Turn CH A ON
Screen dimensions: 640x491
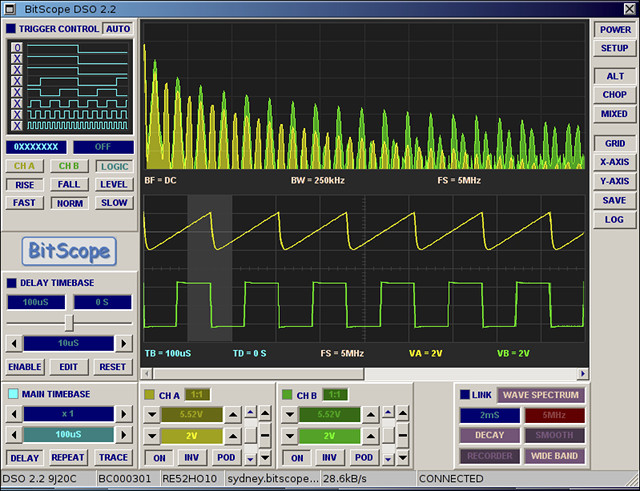click(x=160, y=458)
